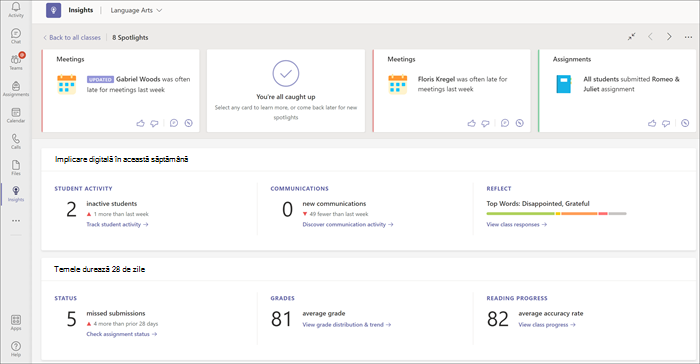The image size is (700, 364).
Task: Open View class progress link
Action: 547,325
